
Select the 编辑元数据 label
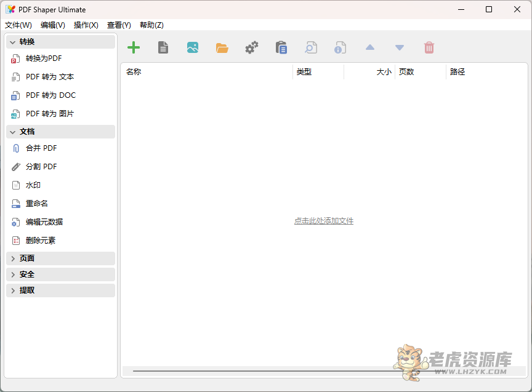coord(44,222)
